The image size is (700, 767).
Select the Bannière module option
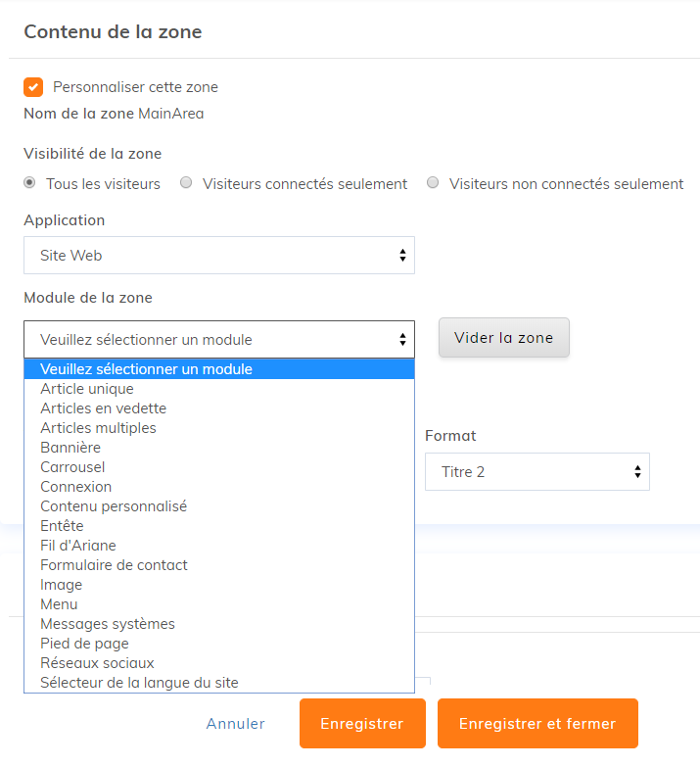pyautogui.click(x=70, y=448)
